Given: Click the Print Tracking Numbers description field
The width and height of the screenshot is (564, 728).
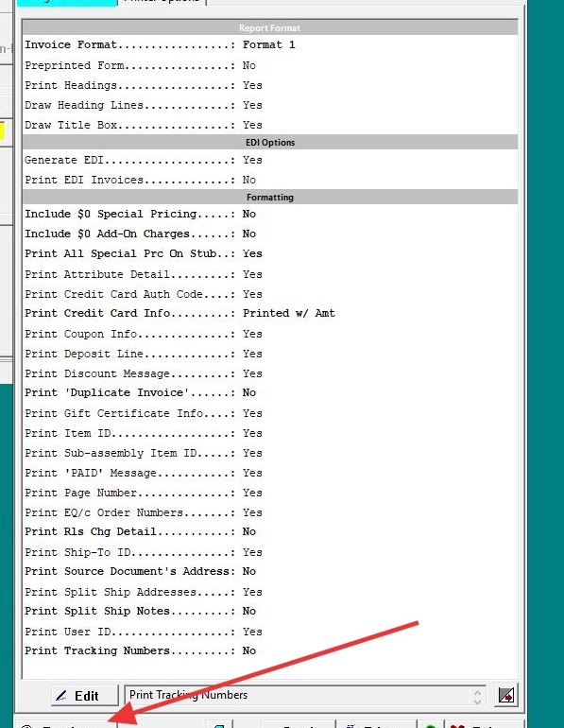Looking at the screenshot, I should coord(305,696).
